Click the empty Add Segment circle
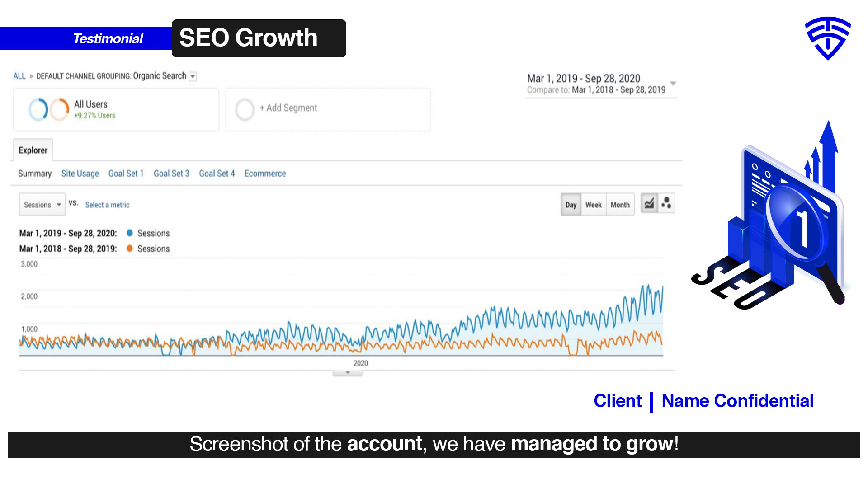This screenshot has width=868, height=488. point(245,109)
